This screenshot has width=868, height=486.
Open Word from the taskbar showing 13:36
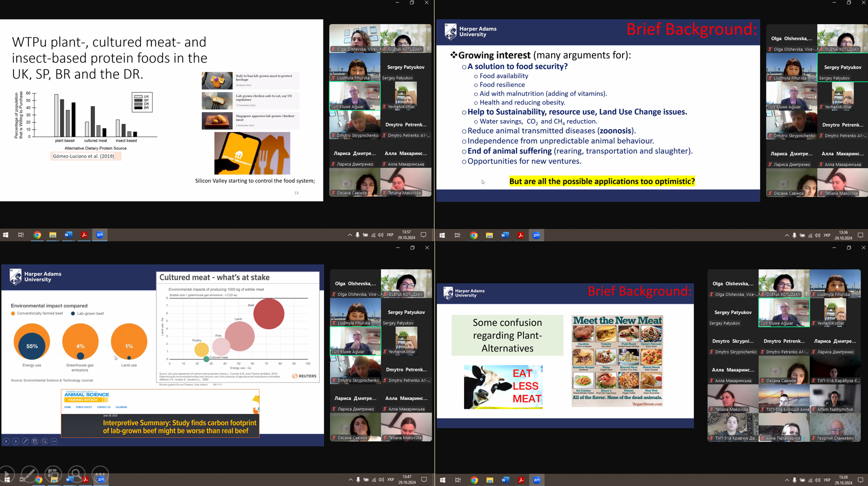[x=505, y=235]
